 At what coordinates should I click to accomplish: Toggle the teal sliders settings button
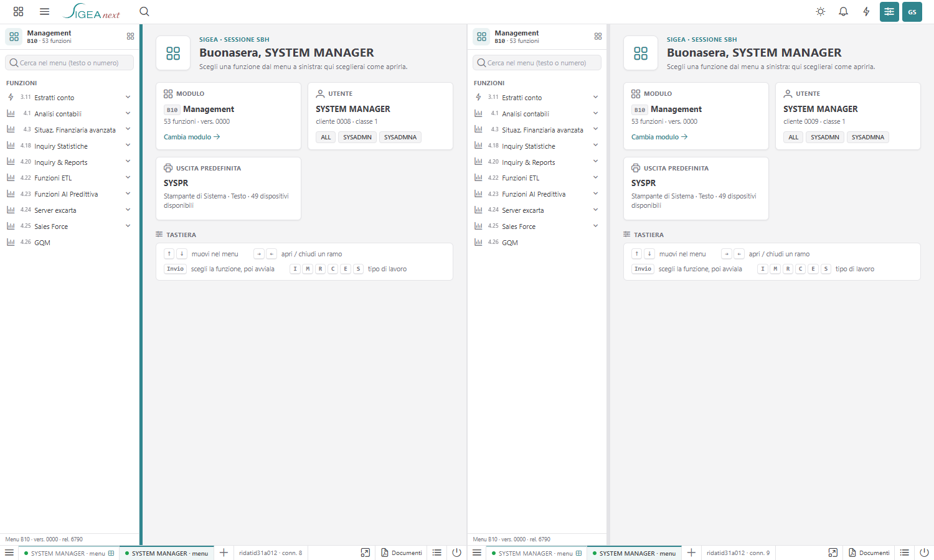(x=889, y=11)
